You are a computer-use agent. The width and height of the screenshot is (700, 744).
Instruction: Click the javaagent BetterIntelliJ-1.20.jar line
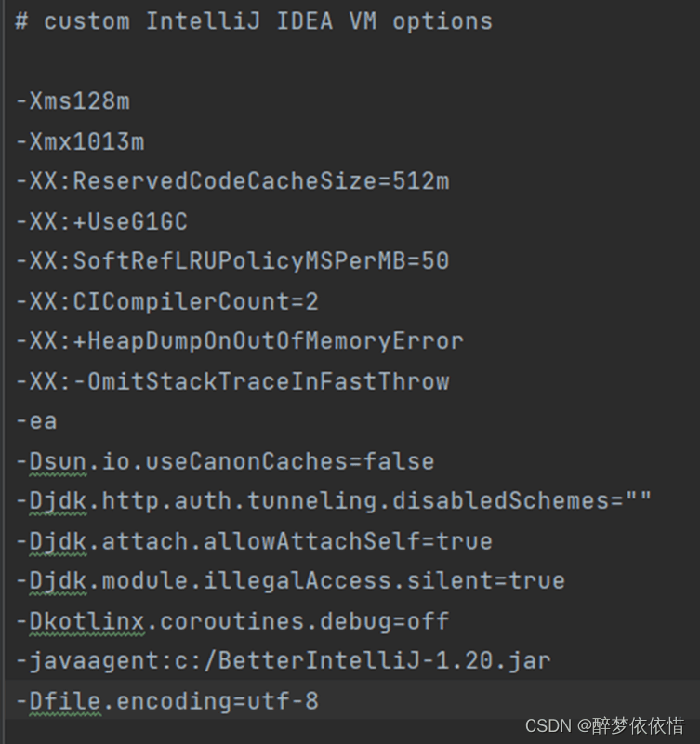284,661
